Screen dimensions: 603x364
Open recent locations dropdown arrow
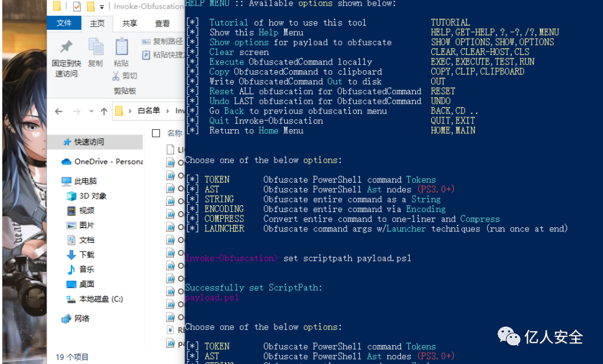pyautogui.click(x=91, y=111)
